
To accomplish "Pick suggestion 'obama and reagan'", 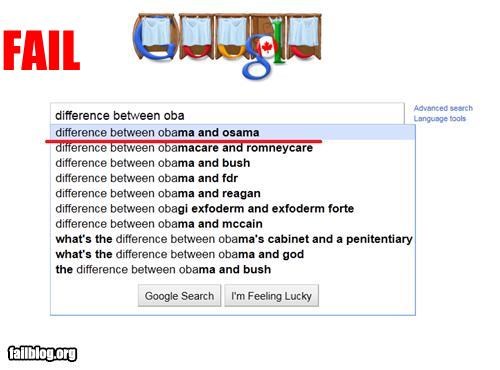I will (x=233, y=193).
